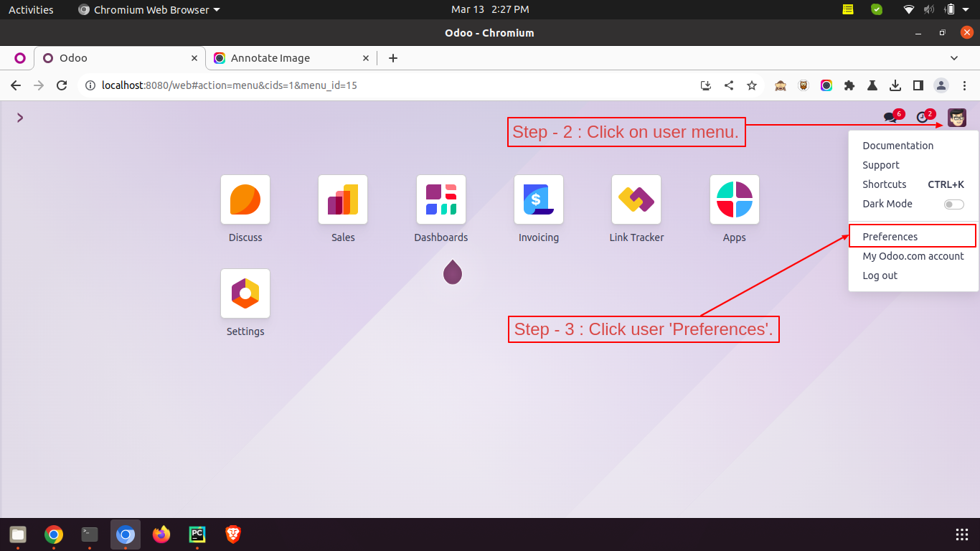Launch Brave browser from the dock
This screenshot has height=551, width=980.
point(233,534)
